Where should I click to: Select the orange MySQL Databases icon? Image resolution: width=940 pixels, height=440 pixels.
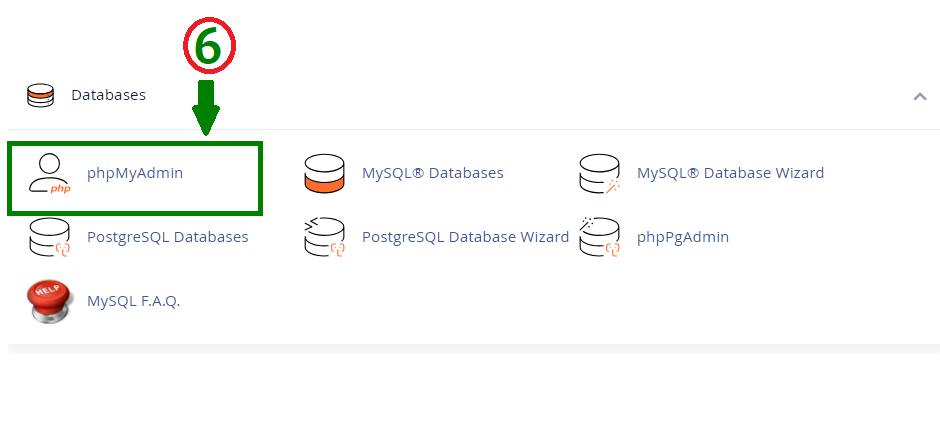tap(324, 174)
